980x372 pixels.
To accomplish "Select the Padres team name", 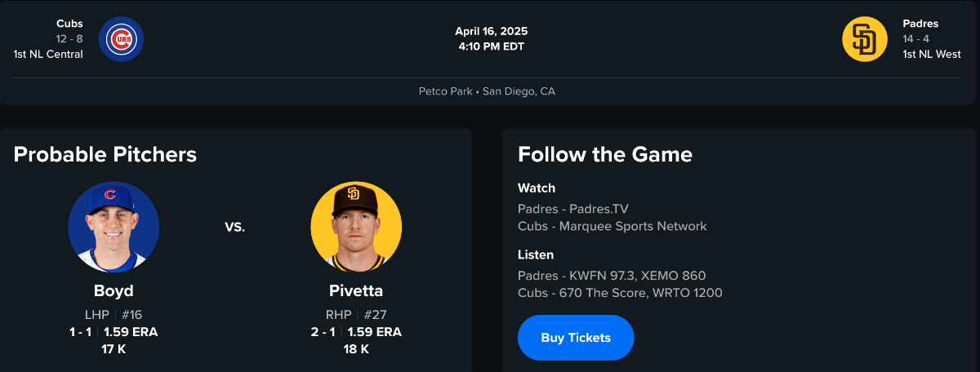I will point(920,24).
